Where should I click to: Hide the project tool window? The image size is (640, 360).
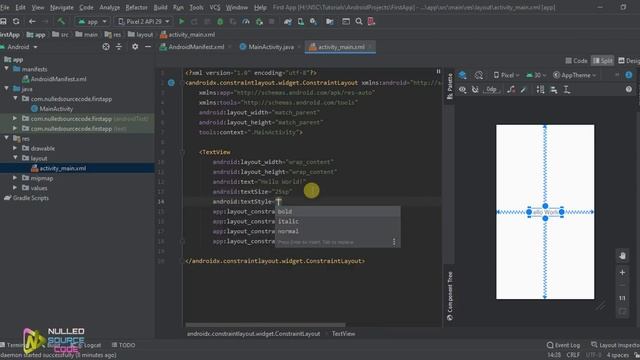click(148, 47)
